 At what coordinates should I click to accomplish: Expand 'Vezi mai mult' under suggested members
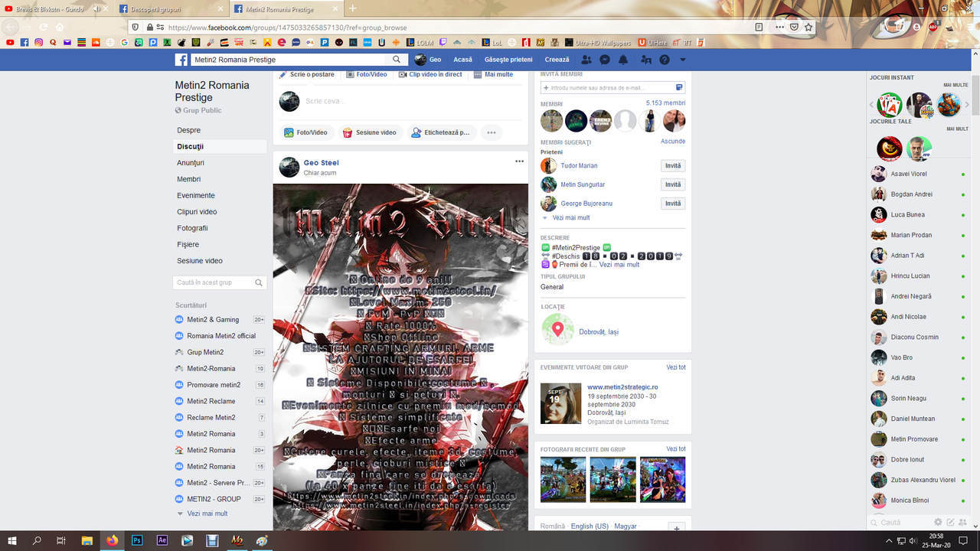click(571, 218)
